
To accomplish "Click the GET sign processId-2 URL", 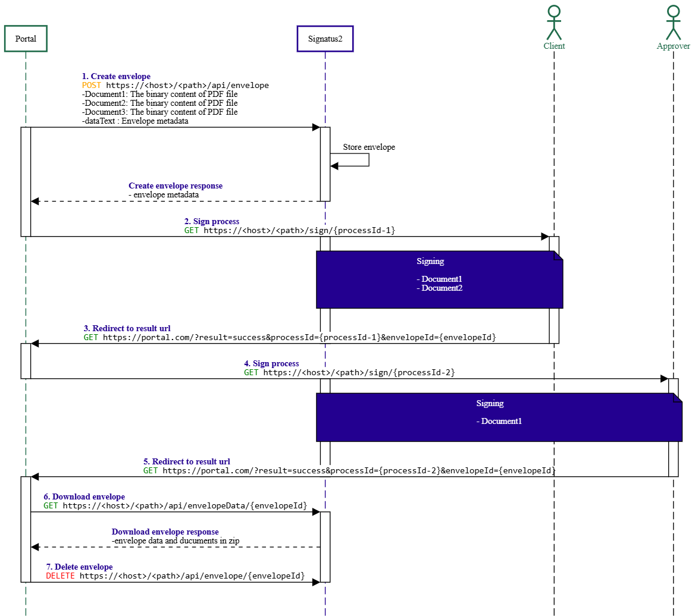I will (x=349, y=373).
